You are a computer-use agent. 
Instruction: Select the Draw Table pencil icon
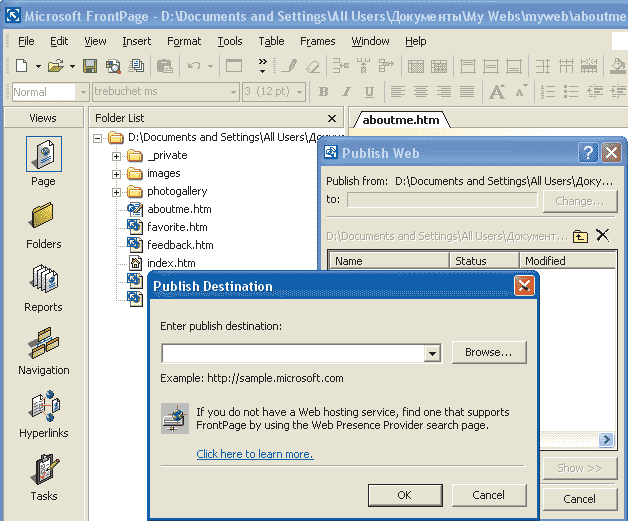[289, 66]
